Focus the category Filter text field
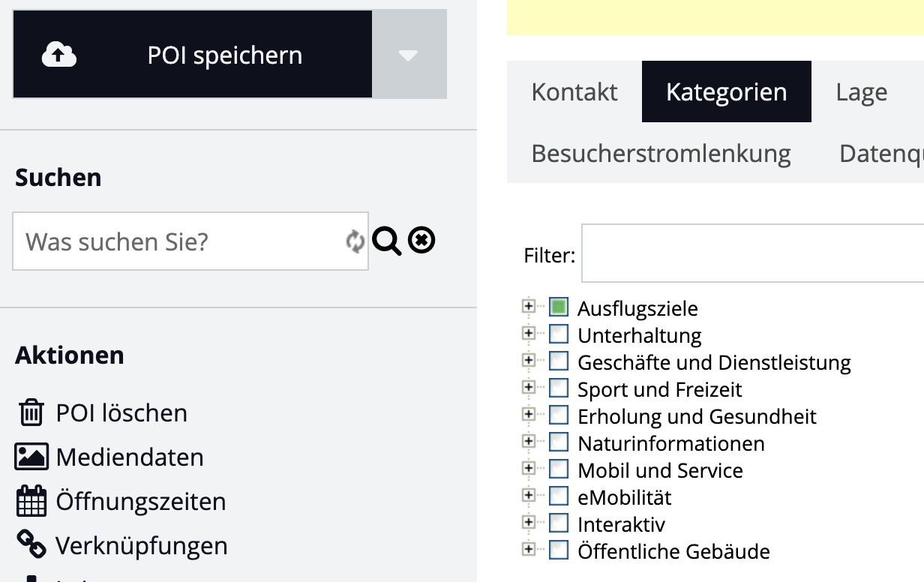 pyautogui.click(x=750, y=253)
